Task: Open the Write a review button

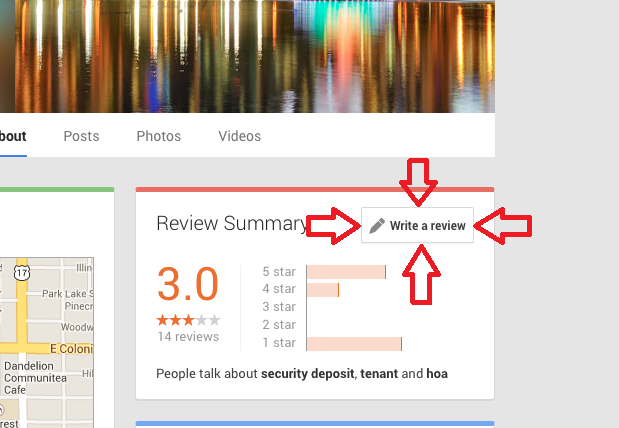Action: pyautogui.click(x=417, y=225)
